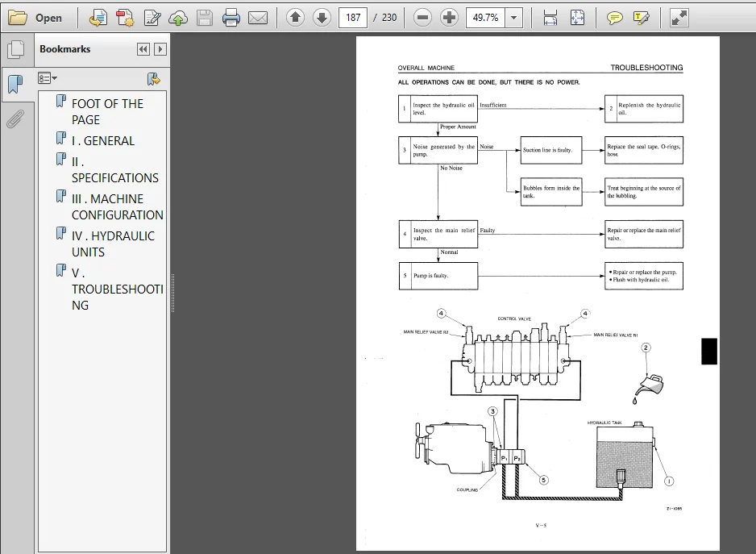The image size is (756, 554).
Task: Click the 'Replenish the hydraulic oil' box
Action: pos(644,109)
